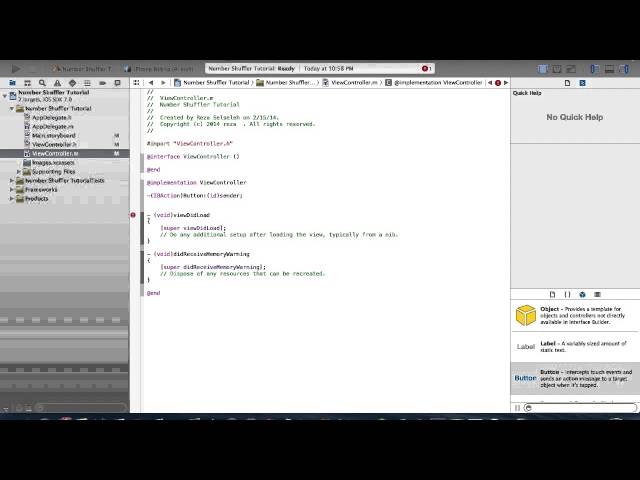Screen dimensions: 640x480
Task: Expand the Number Shuffler TutorialTests group
Action: 12,180
